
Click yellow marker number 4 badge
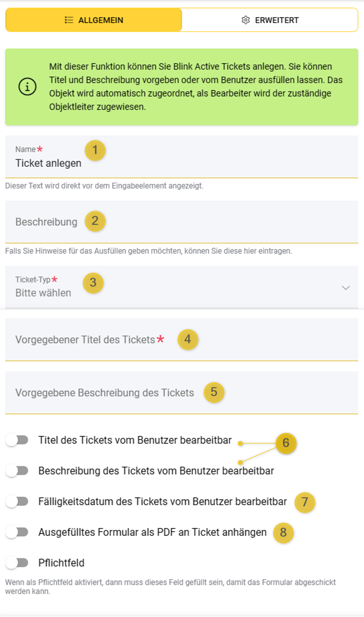(x=188, y=339)
